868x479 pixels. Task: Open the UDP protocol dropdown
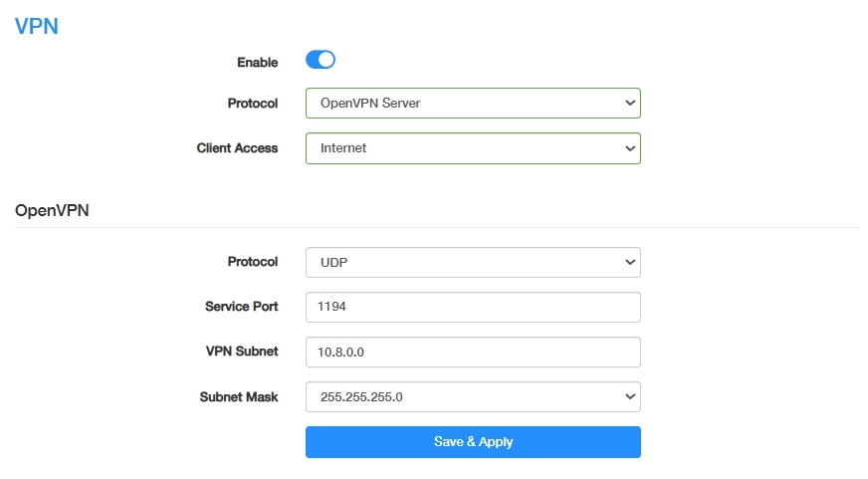pyautogui.click(x=472, y=262)
